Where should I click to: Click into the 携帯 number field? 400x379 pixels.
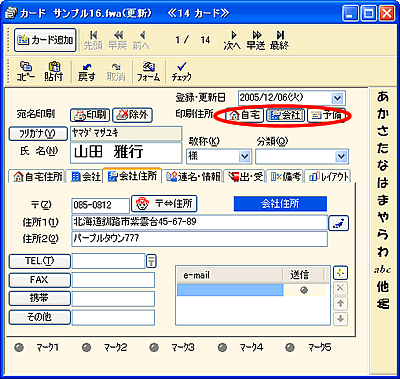[113, 299]
